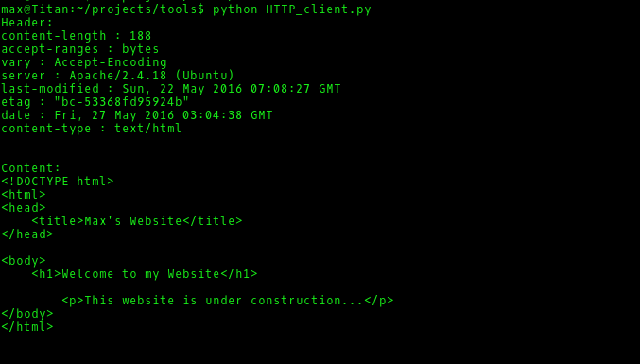Click the content-length : 188 line
Image resolution: width=640 pixels, height=364 pixels.
coord(77,36)
